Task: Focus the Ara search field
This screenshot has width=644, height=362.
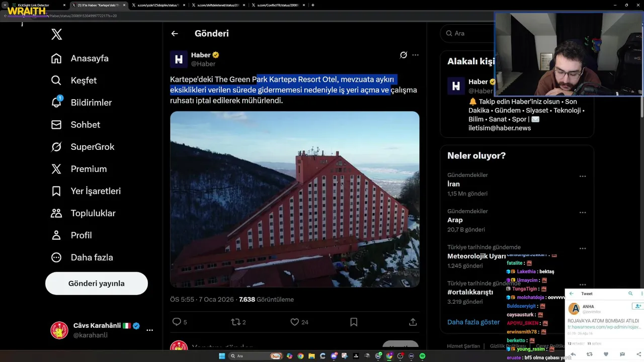Action: [x=468, y=33]
